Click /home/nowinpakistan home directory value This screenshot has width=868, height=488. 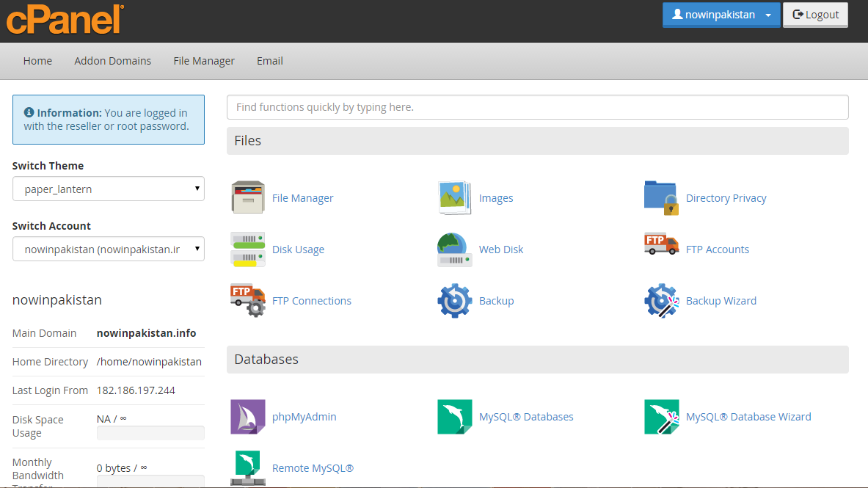point(149,362)
